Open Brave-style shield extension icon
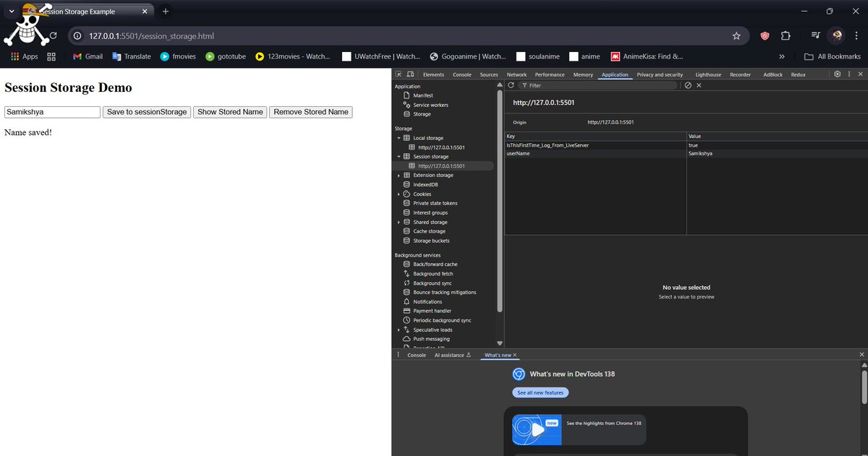868x456 pixels. (765, 35)
